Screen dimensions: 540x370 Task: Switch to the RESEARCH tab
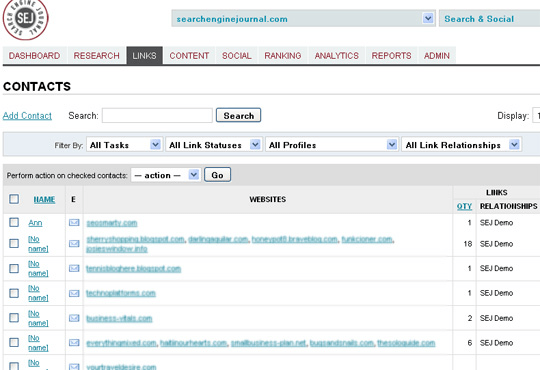coord(96,55)
